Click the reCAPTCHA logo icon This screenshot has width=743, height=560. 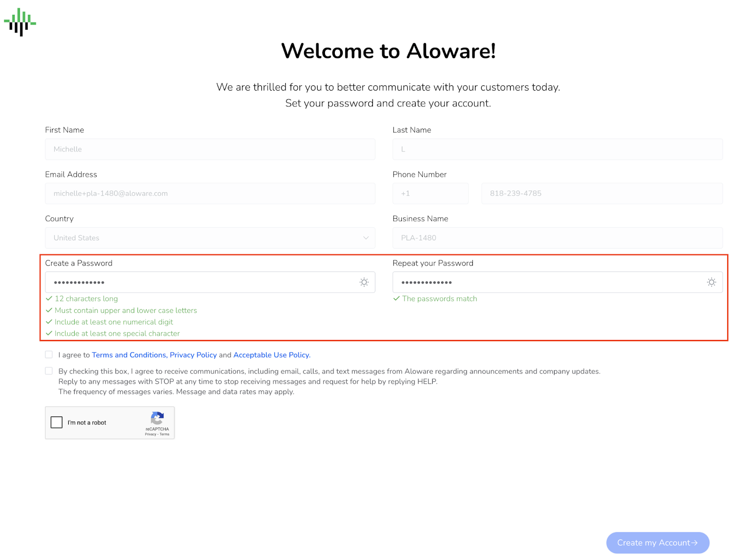click(157, 418)
